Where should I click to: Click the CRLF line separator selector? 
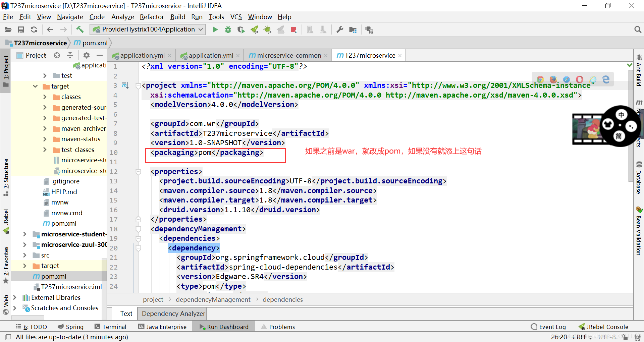(x=582, y=337)
